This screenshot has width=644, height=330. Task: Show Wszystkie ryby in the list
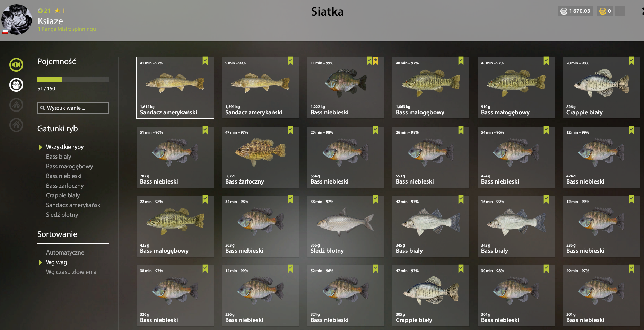pos(65,147)
